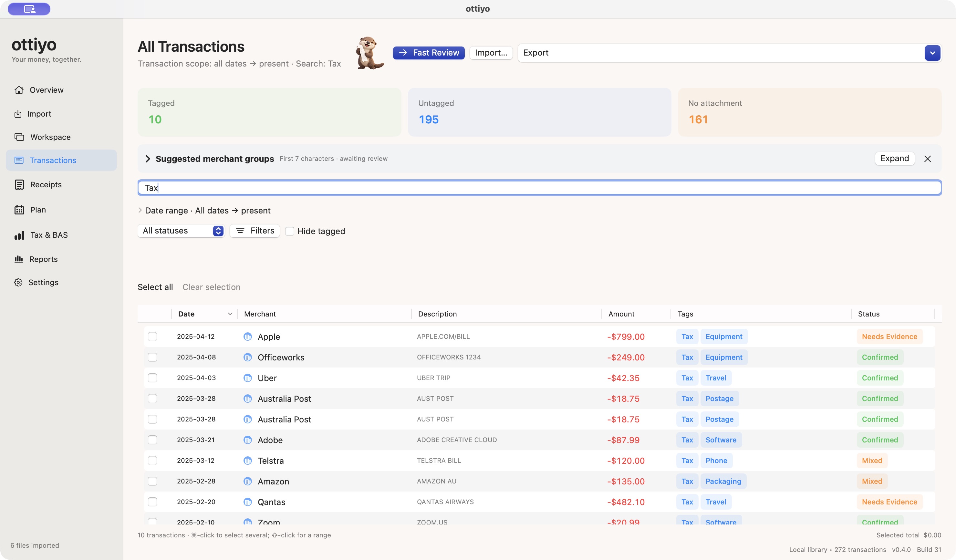Open Reports in the sidebar
The image size is (956, 560).
pyautogui.click(x=43, y=259)
